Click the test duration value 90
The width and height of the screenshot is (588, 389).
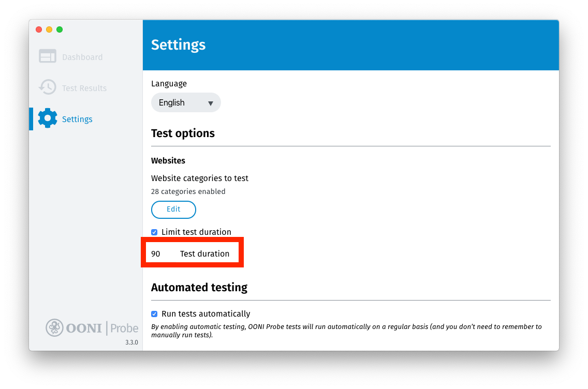156,254
